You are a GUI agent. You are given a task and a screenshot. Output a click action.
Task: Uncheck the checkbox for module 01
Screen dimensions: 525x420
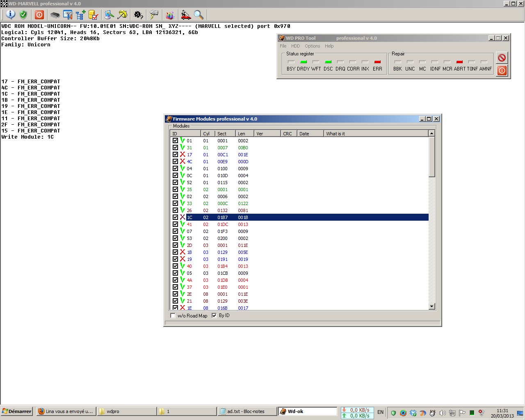[x=176, y=140]
